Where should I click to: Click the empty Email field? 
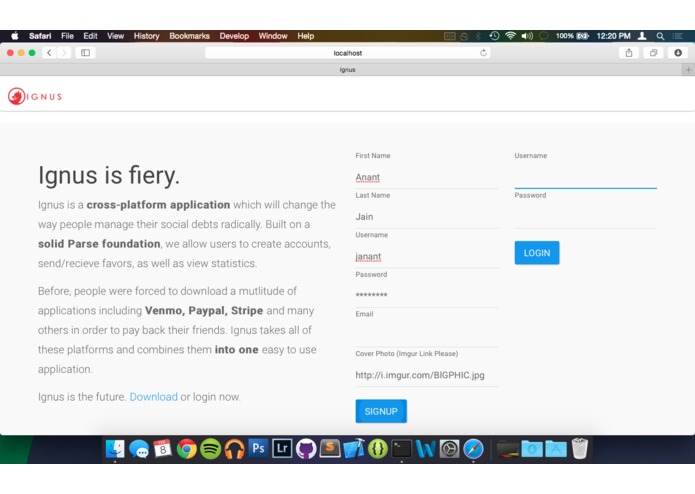point(427,336)
